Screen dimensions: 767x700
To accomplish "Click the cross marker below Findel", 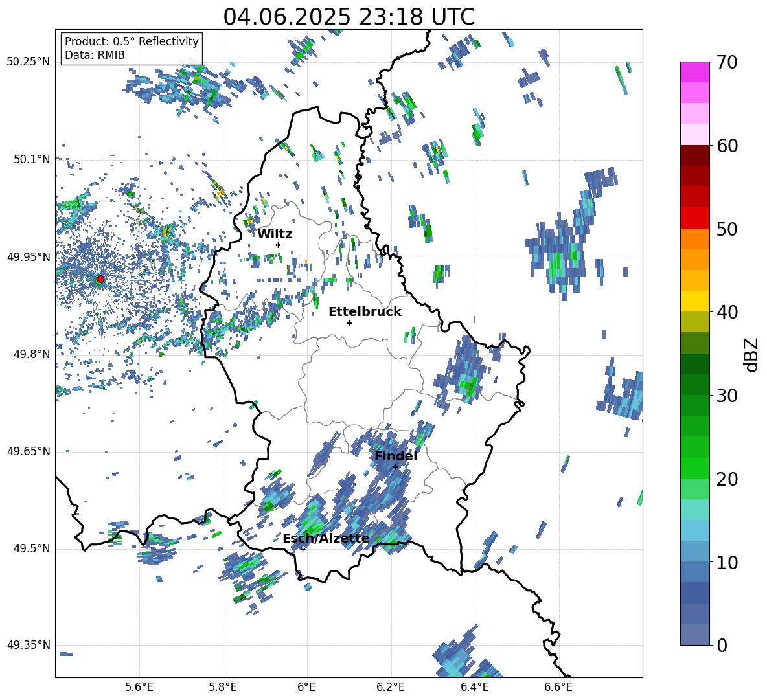I will (395, 468).
